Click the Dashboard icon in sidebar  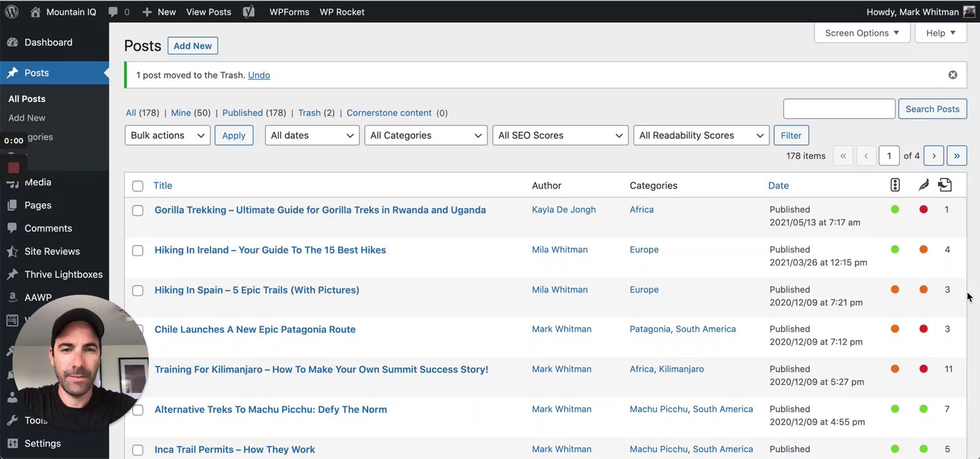[x=12, y=42]
